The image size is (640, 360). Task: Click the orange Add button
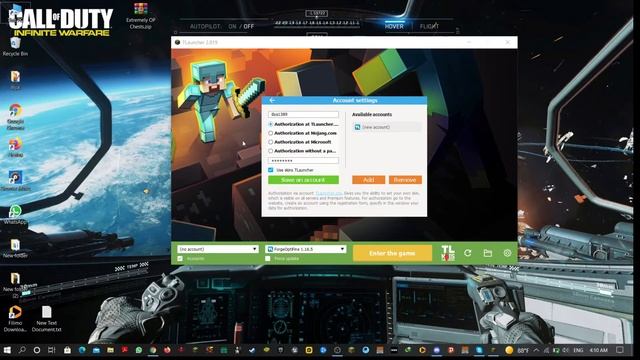click(369, 180)
